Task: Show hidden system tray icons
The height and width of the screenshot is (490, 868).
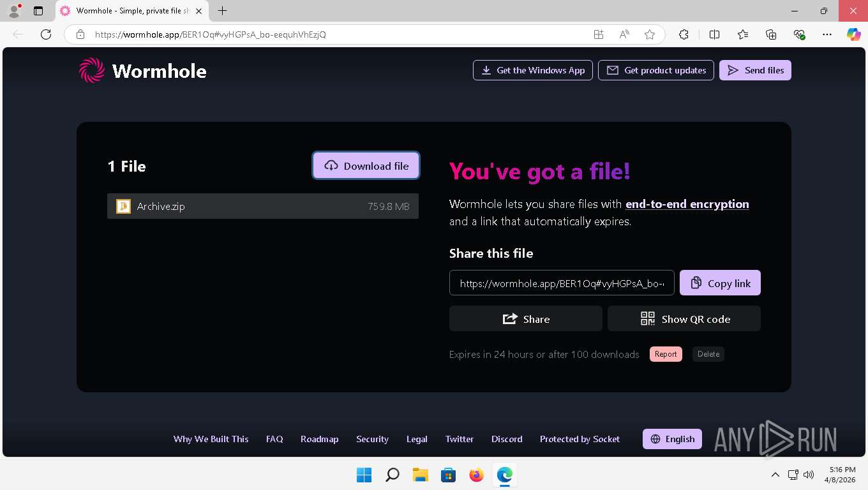Action: pyautogui.click(x=775, y=475)
